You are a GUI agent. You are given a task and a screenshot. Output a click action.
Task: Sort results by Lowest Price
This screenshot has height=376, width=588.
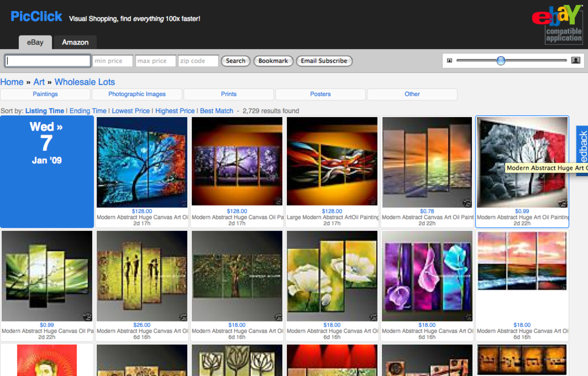[x=130, y=111]
